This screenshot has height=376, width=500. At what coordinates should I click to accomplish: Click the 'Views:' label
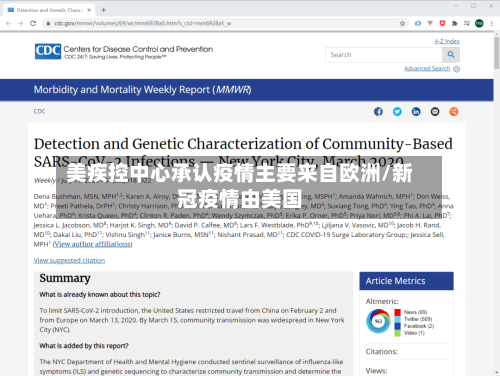[376, 371]
